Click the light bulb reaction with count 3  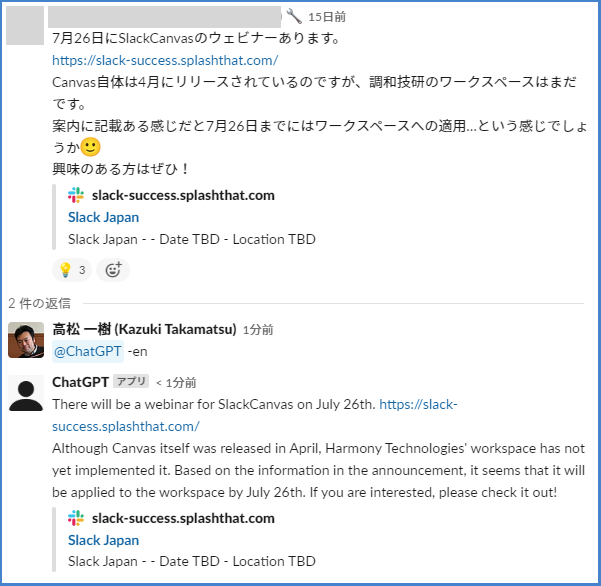point(71,270)
